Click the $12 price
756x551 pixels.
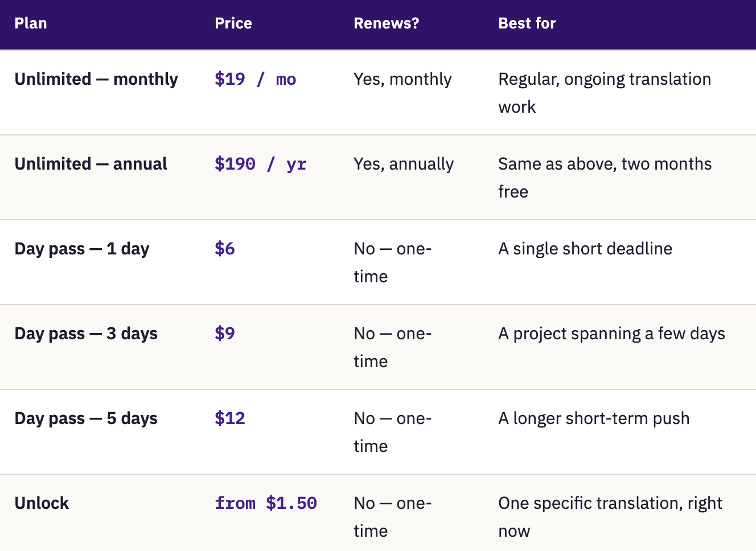pos(230,418)
